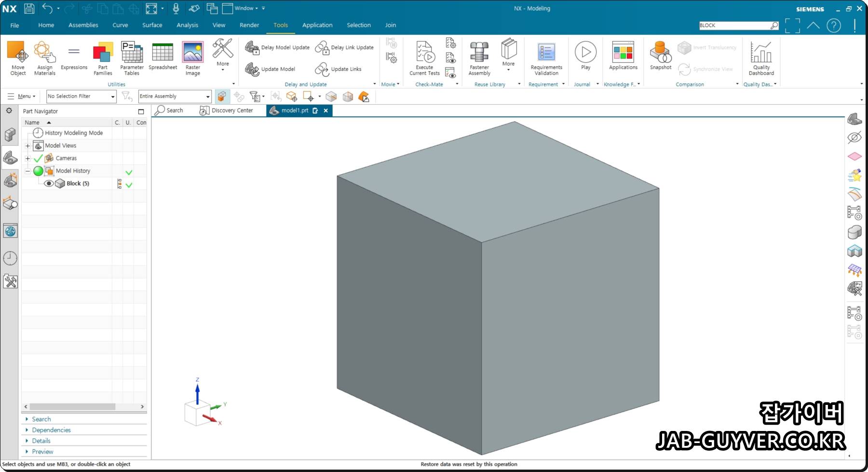Take a comparison Snapshot
Screen dimensions: 868x472
(661, 56)
